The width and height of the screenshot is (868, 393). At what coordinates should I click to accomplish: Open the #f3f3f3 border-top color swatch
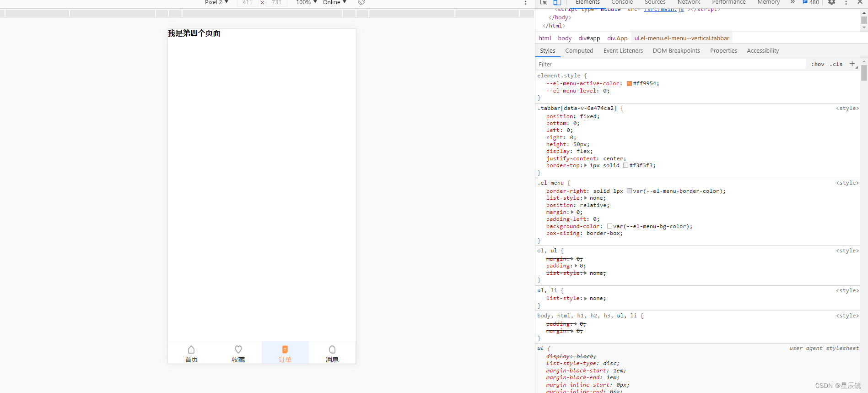pos(625,165)
